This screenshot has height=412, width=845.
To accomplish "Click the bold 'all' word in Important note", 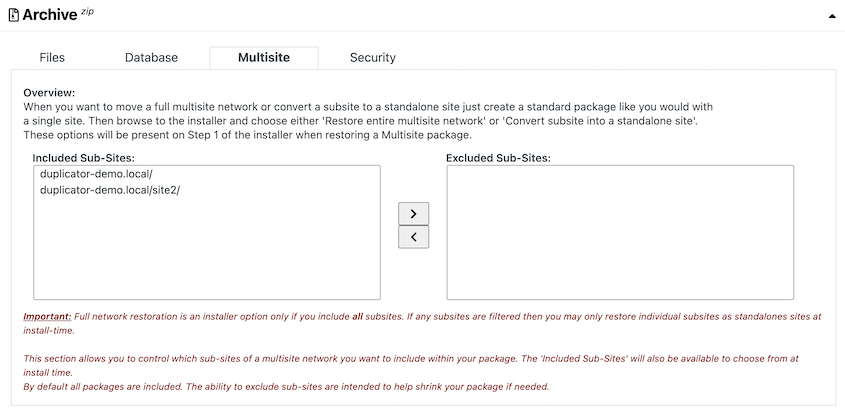I will pos(357,317).
